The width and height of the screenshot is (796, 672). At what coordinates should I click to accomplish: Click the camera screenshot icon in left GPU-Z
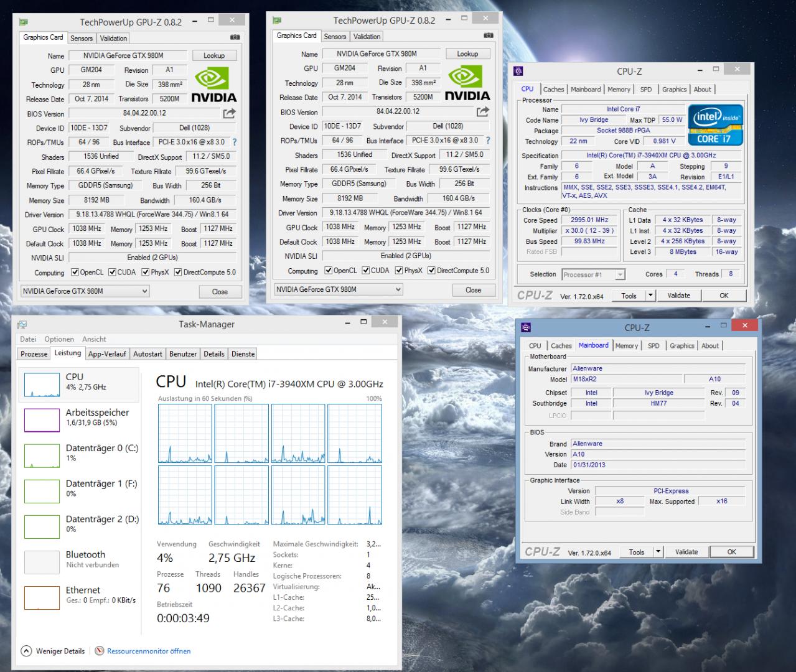pos(235,37)
